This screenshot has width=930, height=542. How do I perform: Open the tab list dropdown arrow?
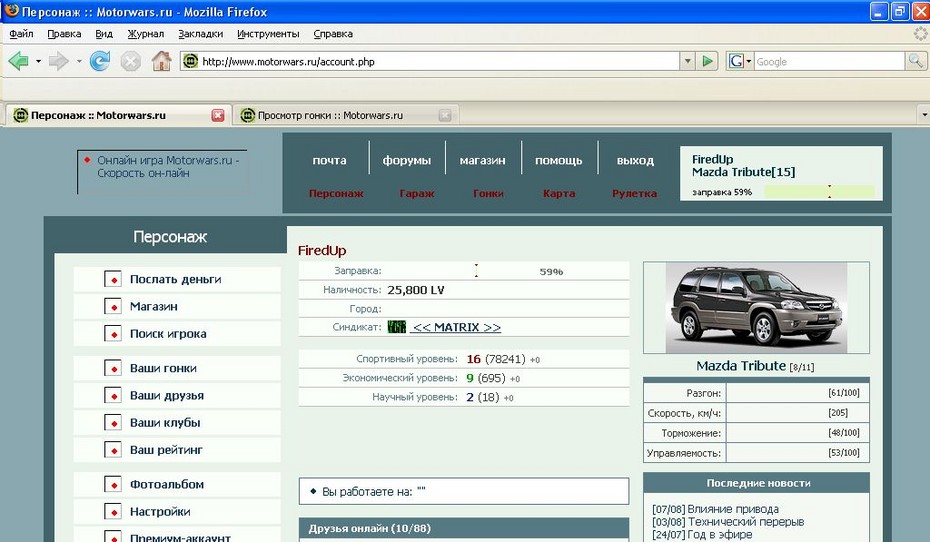[923, 114]
